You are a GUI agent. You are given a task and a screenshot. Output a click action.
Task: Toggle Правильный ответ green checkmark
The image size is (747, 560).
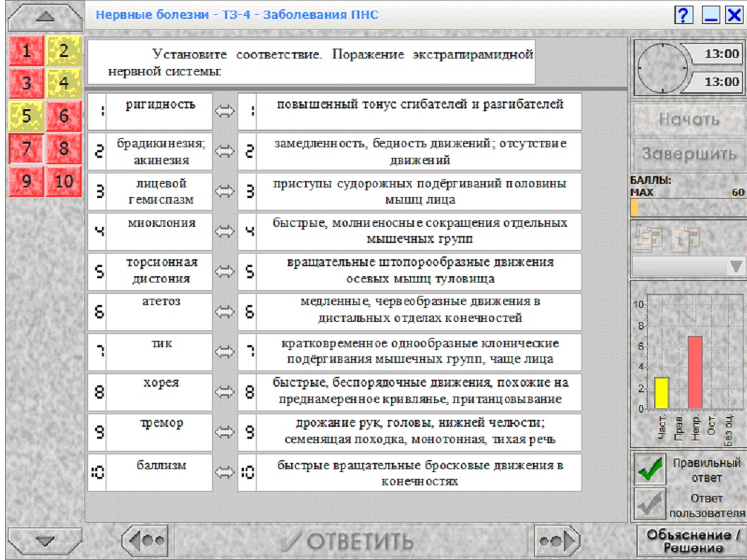pos(650,469)
